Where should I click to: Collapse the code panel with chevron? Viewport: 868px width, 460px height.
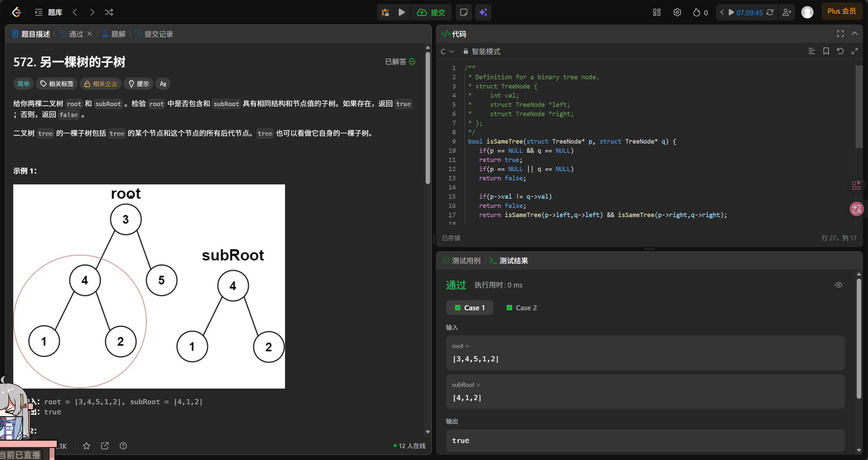[854, 34]
